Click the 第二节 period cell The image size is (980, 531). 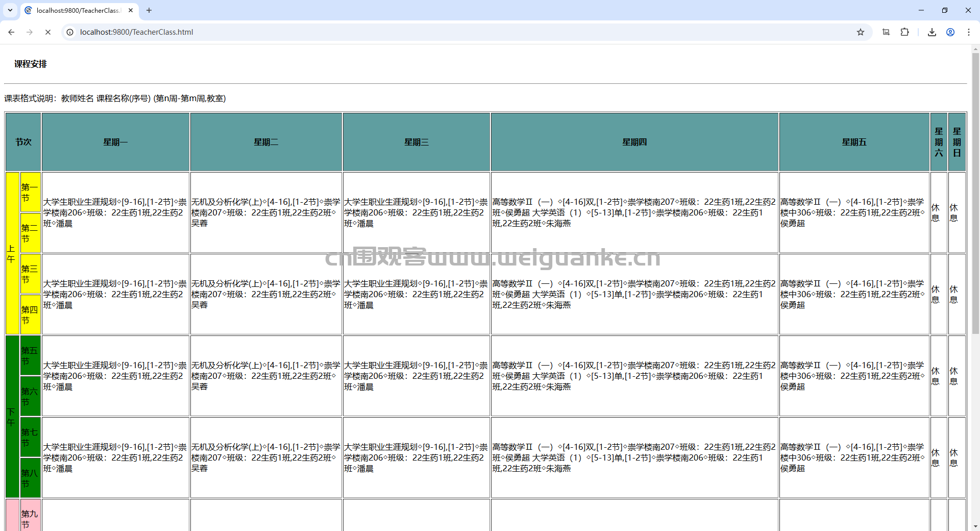tap(31, 233)
